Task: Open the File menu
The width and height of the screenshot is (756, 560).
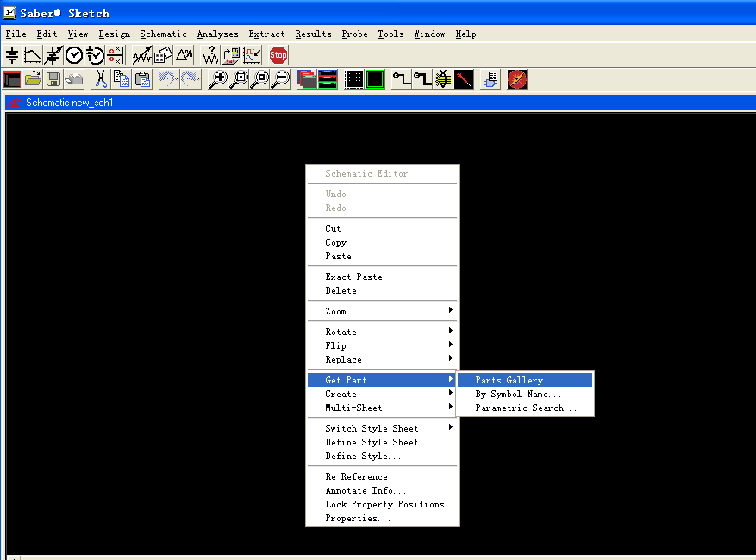Action: tap(16, 34)
